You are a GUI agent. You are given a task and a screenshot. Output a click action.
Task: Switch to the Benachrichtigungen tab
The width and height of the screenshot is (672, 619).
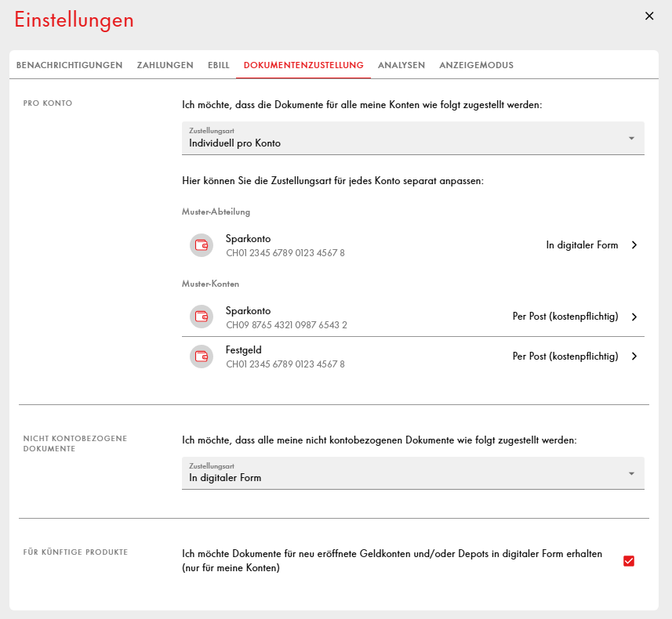[x=69, y=66]
